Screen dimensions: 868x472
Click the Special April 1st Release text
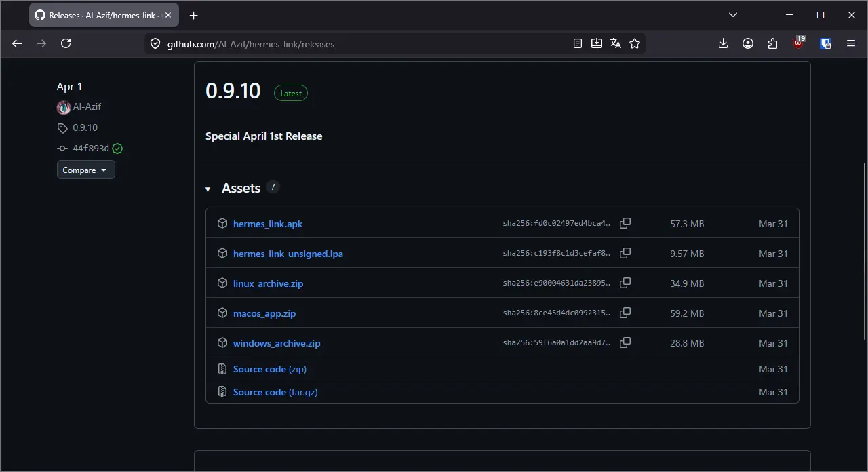click(264, 136)
